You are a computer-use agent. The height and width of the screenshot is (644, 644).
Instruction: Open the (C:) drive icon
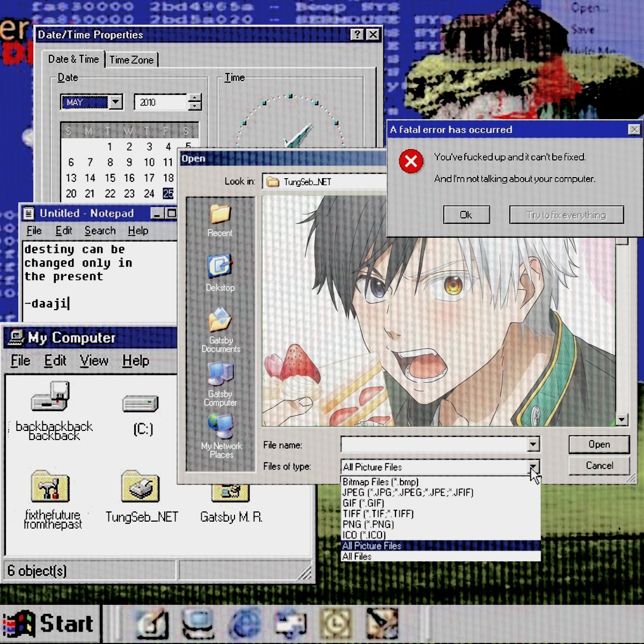coord(141,402)
